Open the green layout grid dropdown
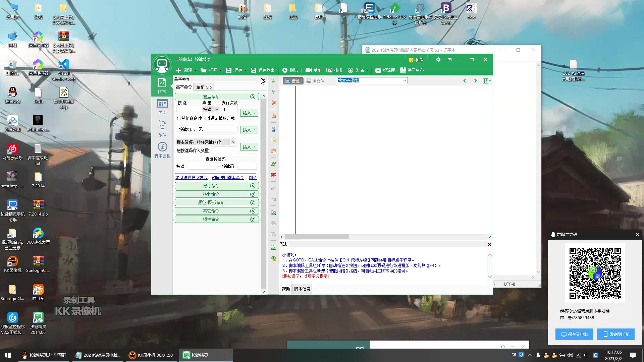The width and height of the screenshot is (644, 362). coord(487,81)
